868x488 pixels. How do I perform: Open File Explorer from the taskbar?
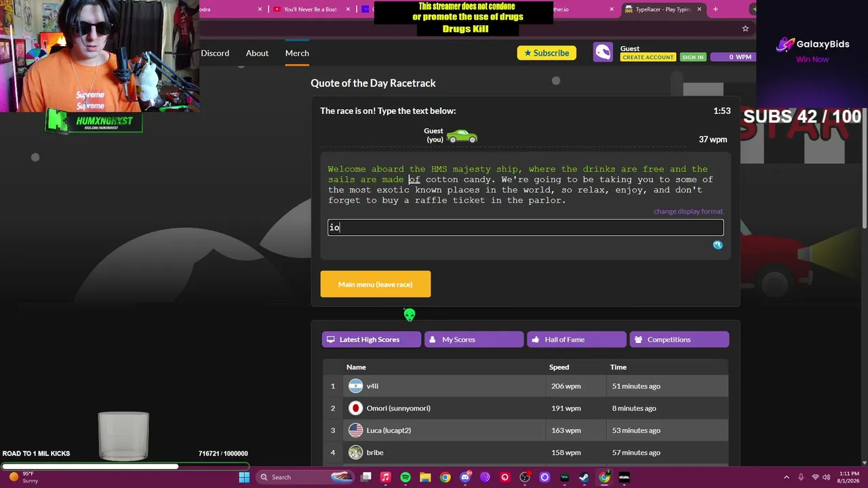pyautogui.click(x=425, y=477)
